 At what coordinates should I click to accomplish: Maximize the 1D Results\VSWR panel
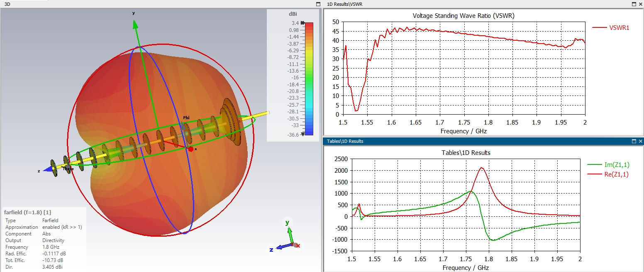point(634,4)
